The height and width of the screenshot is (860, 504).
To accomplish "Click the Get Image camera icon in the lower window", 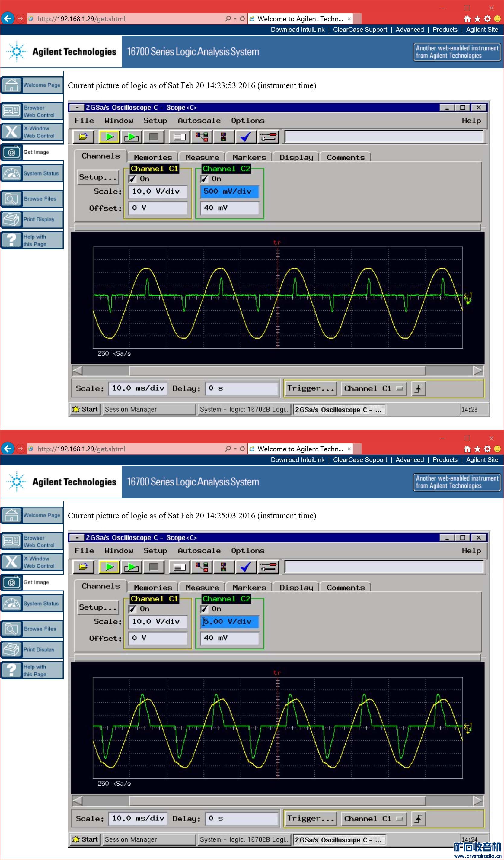I will click(11, 582).
